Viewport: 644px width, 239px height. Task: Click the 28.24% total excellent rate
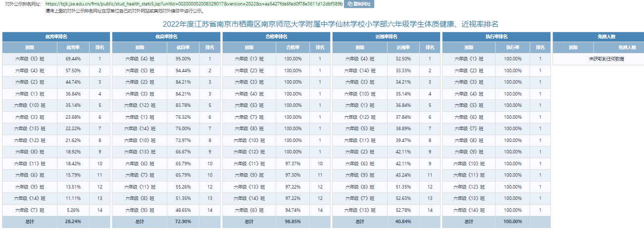pyautogui.click(x=73, y=222)
